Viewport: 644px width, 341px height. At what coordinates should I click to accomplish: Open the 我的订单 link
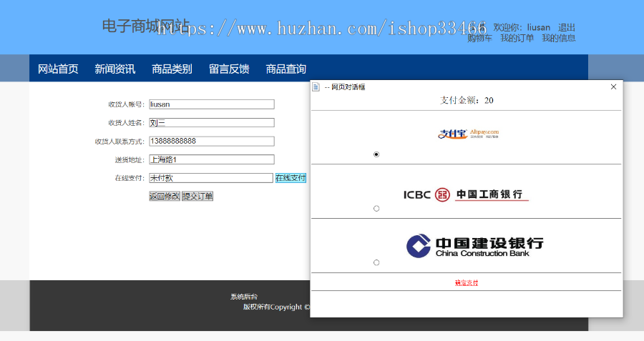tap(517, 38)
